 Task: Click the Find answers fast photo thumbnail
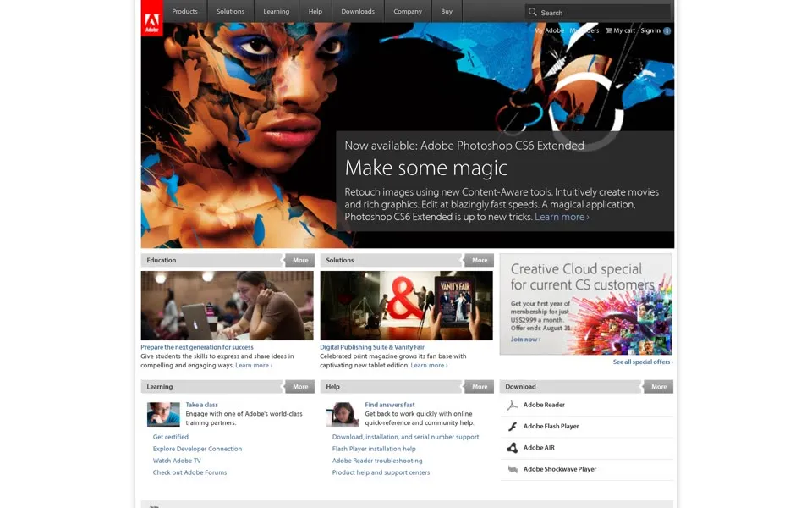343,414
